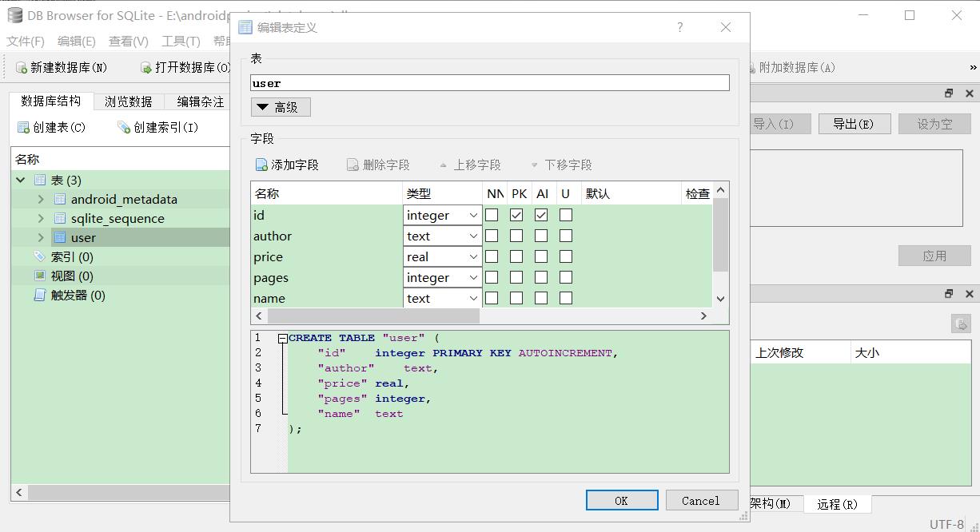Enable Primary Key for price field
The height and width of the screenshot is (532, 980).
tap(516, 256)
